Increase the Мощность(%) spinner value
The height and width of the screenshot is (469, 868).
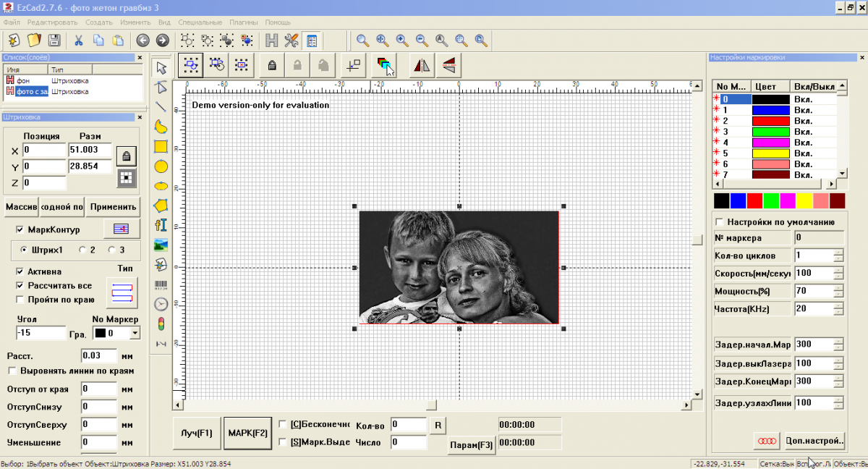pos(838,288)
